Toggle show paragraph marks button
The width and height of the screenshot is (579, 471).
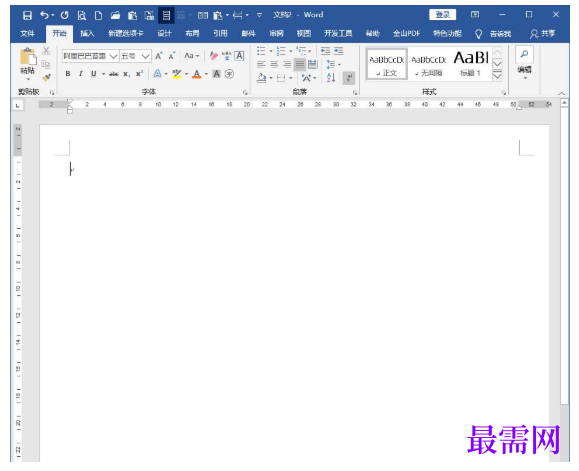click(349, 78)
